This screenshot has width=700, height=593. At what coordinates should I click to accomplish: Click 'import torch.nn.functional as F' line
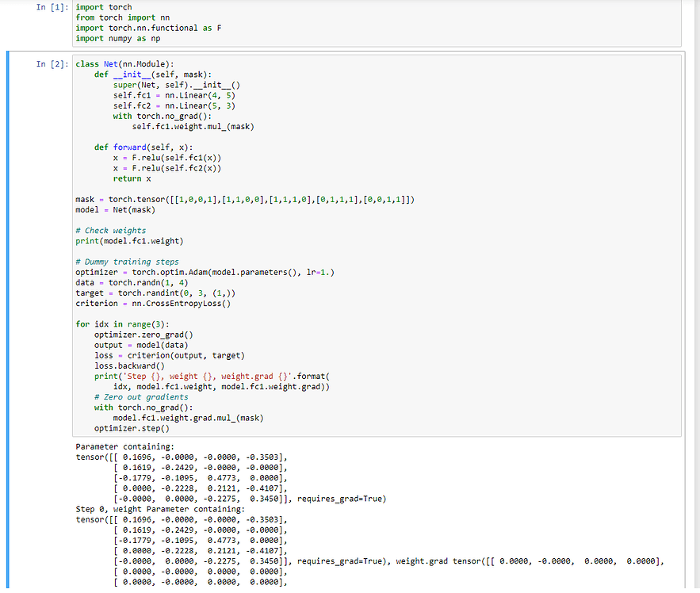[148, 28]
